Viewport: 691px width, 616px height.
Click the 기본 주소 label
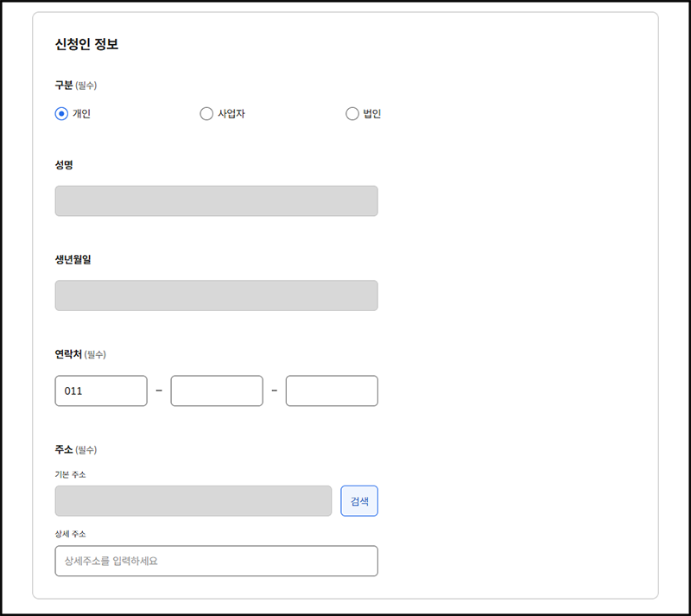pyautogui.click(x=71, y=474)
